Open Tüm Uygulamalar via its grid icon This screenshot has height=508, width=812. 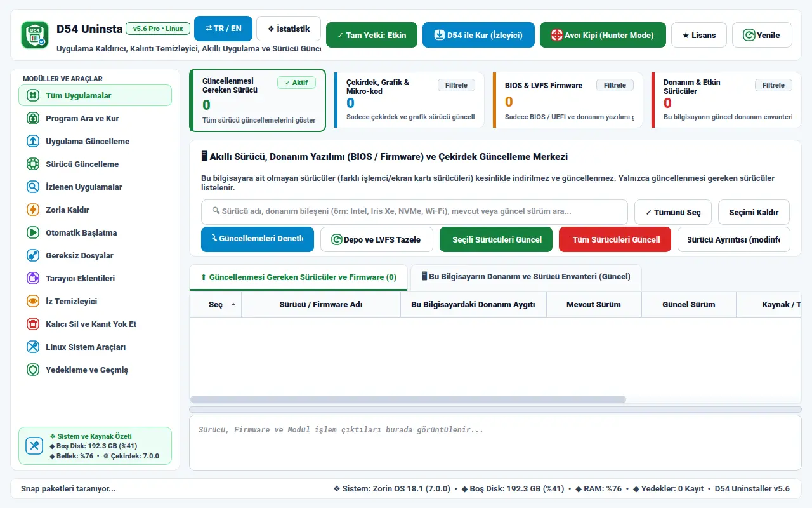tap(33, 96)
